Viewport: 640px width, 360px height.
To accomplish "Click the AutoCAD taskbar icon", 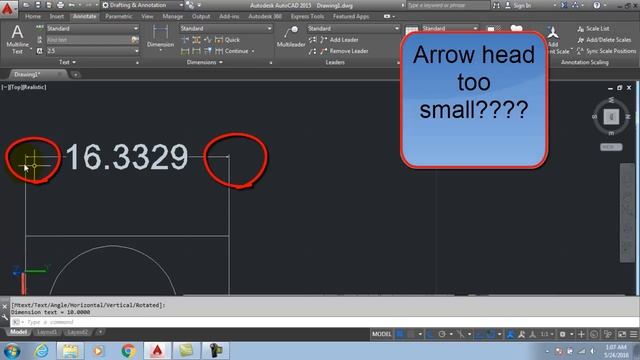I will [x=157, y=351].
